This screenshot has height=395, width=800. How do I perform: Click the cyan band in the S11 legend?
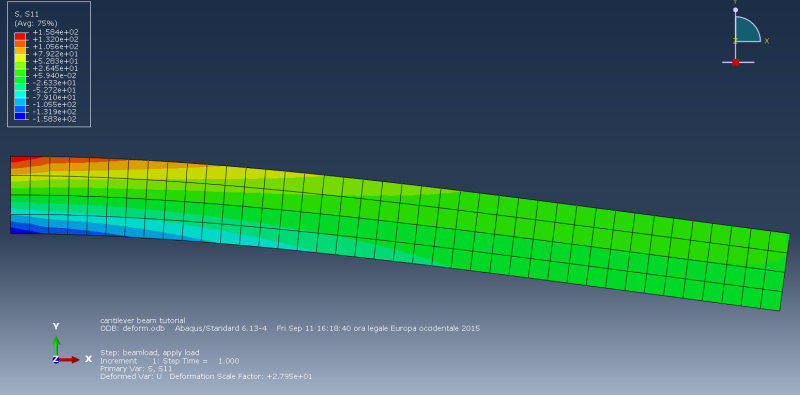pos(20,93)
